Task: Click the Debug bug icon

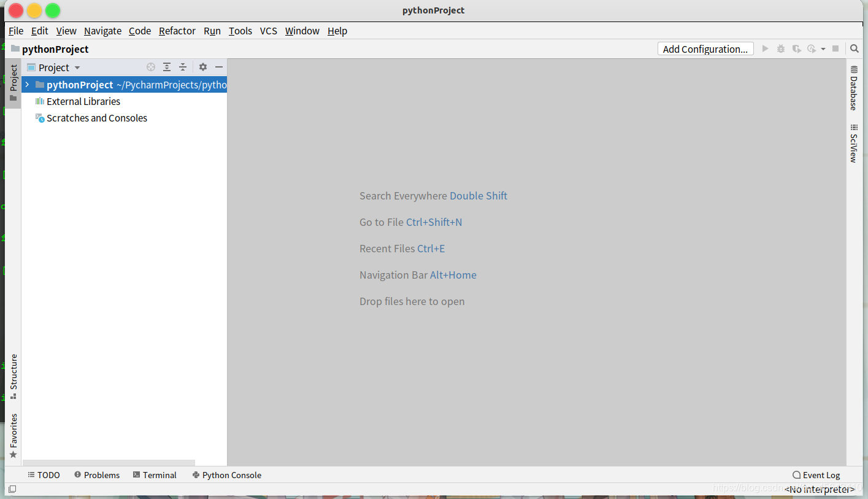Action: (781, 48)
